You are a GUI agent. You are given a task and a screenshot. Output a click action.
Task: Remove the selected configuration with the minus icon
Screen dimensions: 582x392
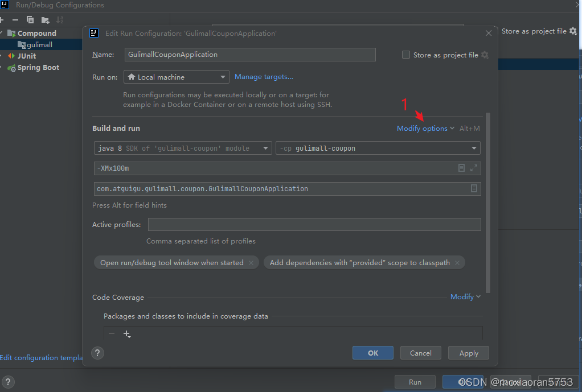pos(15,20)
